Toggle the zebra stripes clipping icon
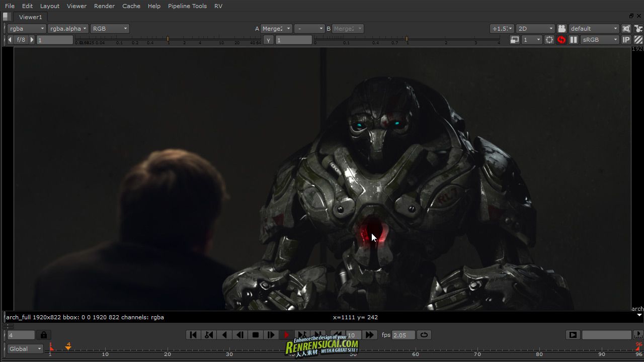 (638, 40)
